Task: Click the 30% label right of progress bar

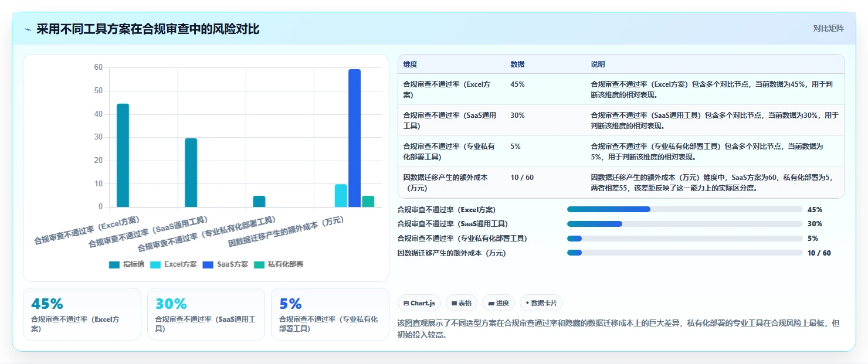Action: (x=815, y=224)
